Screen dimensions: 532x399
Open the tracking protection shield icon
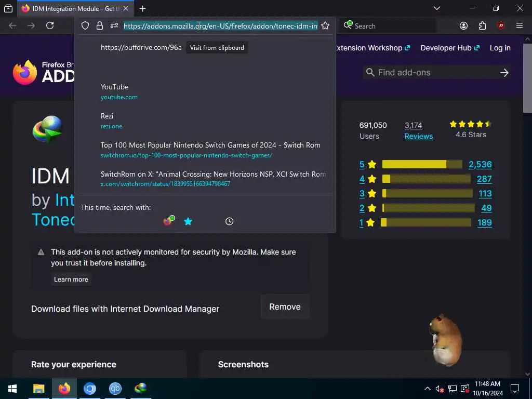(x=85, y=26)
